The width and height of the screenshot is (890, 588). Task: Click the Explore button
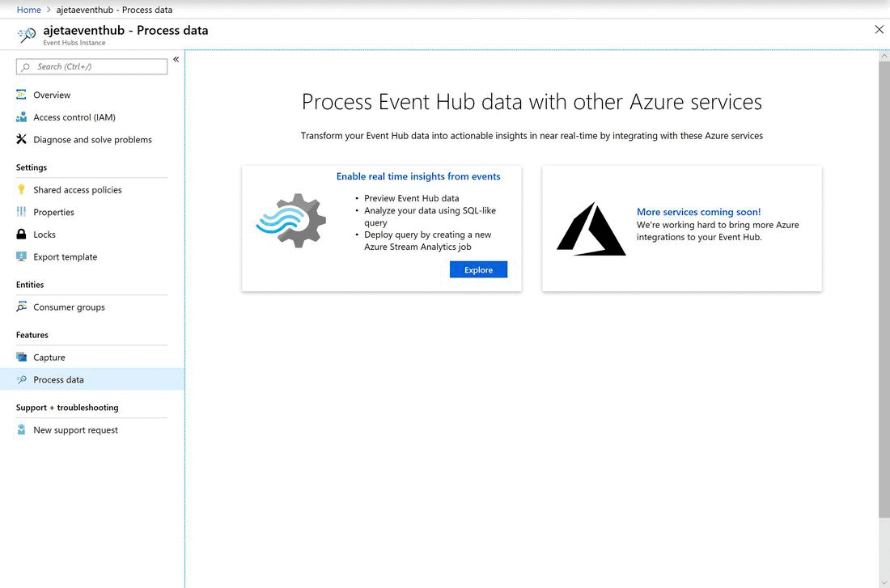(478, 269)
